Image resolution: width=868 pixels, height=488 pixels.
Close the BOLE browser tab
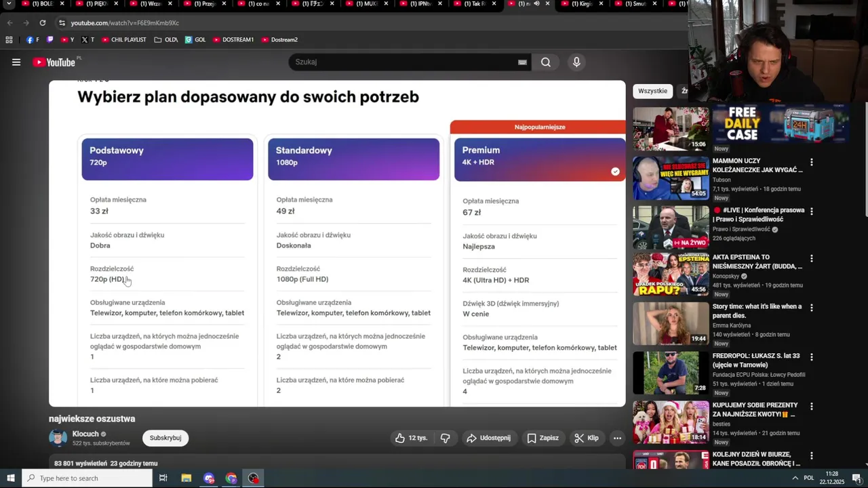[62, 4]
